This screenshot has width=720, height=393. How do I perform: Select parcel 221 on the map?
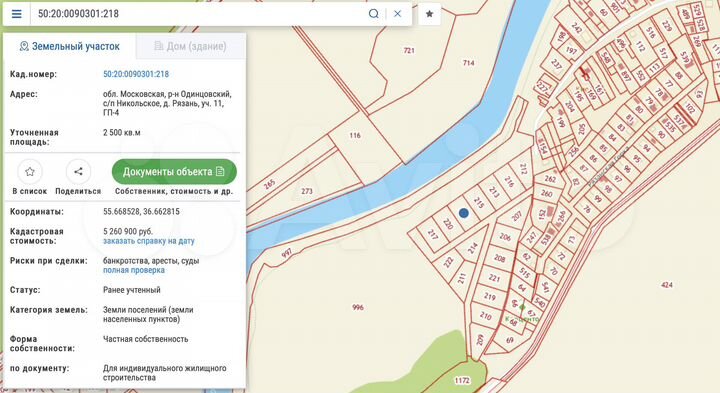pos(494,278)
